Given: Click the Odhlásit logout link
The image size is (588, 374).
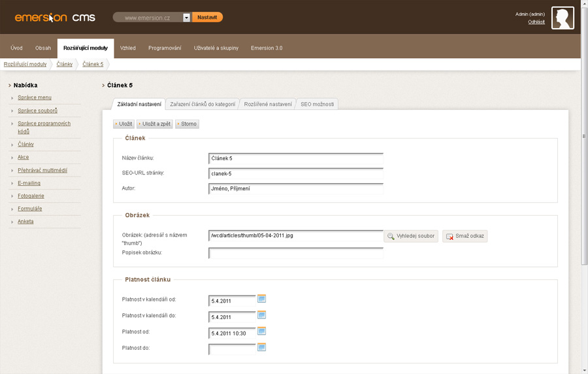Looking at the screenshot, I should [536, 22].
